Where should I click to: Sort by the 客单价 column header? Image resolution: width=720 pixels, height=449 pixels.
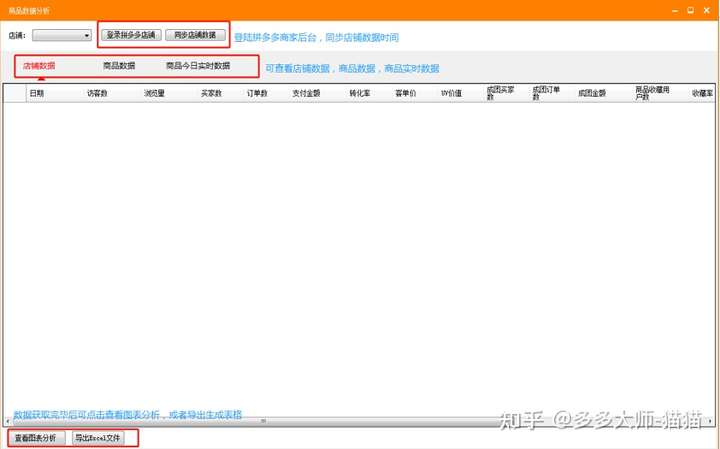[x=405, y=93]
